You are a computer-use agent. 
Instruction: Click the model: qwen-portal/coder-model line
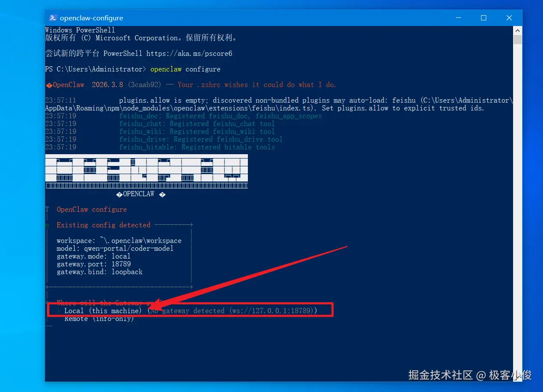click(115, 248)
